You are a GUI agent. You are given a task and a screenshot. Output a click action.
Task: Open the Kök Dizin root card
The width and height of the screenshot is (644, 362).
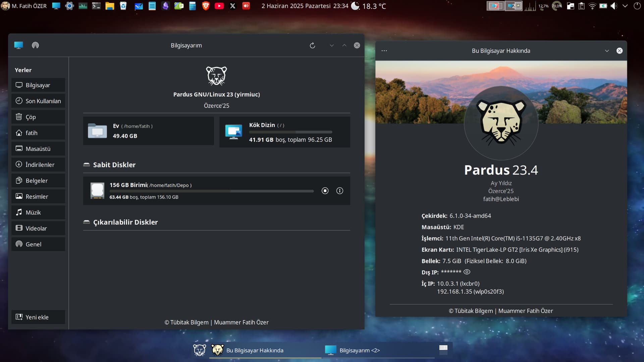pos(285,132)
